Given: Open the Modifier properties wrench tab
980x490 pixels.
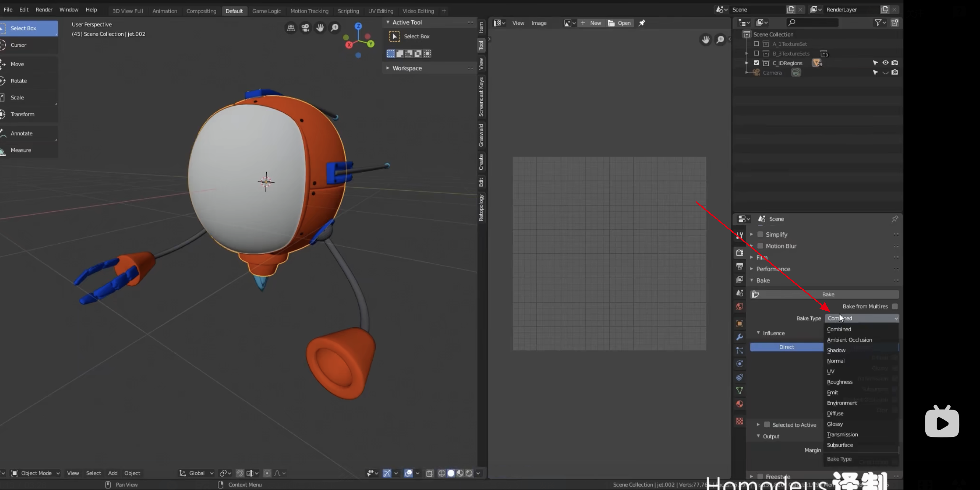Looking at the screenshot, I should 739,337.
